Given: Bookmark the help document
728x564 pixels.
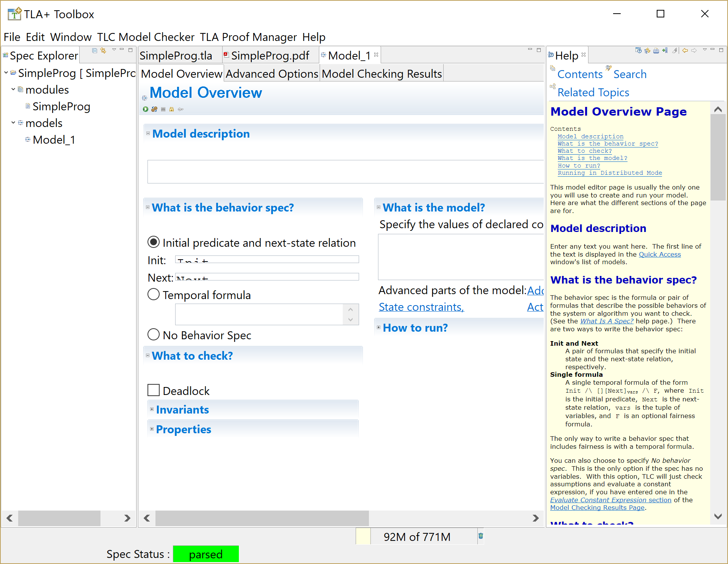Looking at the screenshot, I should 665,50.
